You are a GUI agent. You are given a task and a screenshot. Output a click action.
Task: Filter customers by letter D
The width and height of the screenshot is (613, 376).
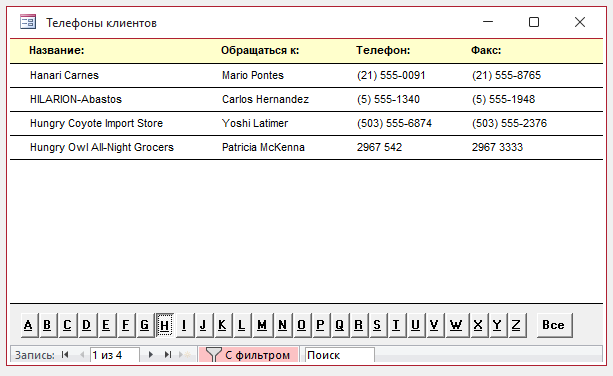(x=88, y=325)
